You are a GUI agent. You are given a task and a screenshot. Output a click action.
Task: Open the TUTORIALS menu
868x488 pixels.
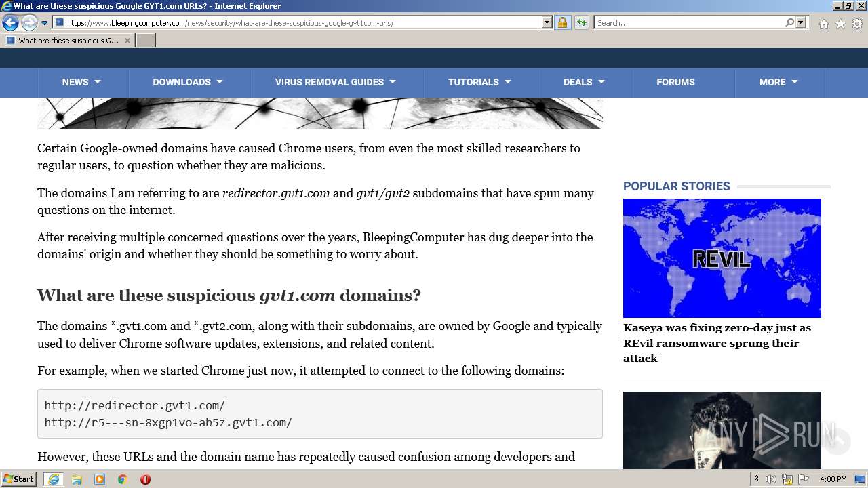[479, 82]
